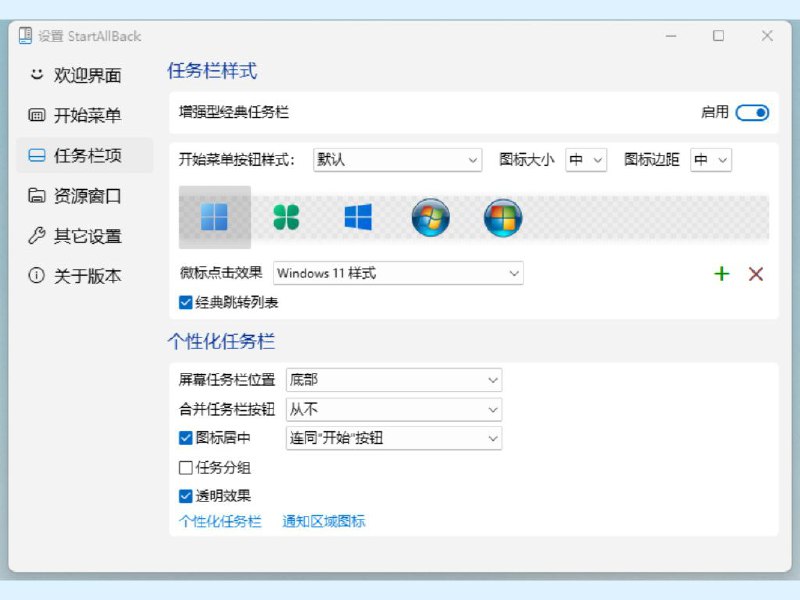
Task: Select the last colorful Windows orb icon
Action: (x=503, y=217)
